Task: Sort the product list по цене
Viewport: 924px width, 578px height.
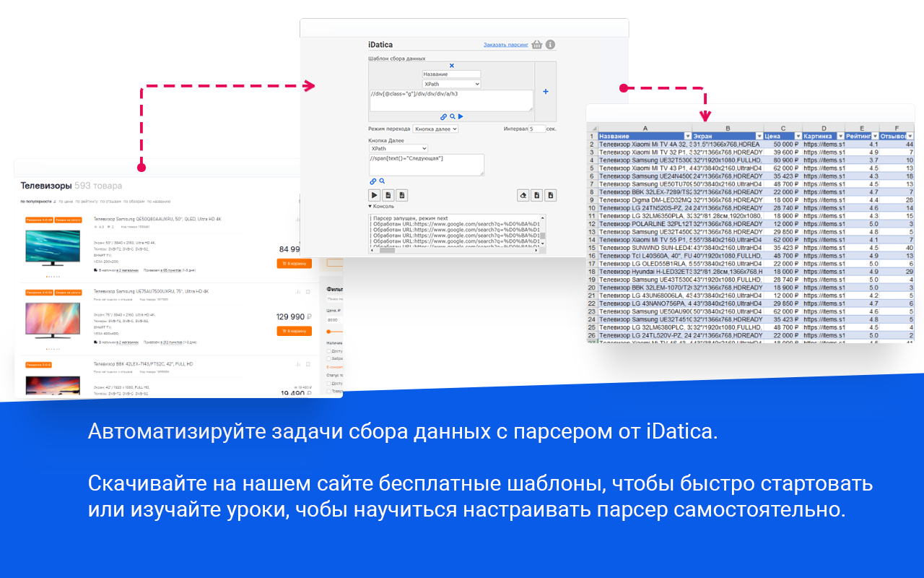Action: [x=65, y=202]
